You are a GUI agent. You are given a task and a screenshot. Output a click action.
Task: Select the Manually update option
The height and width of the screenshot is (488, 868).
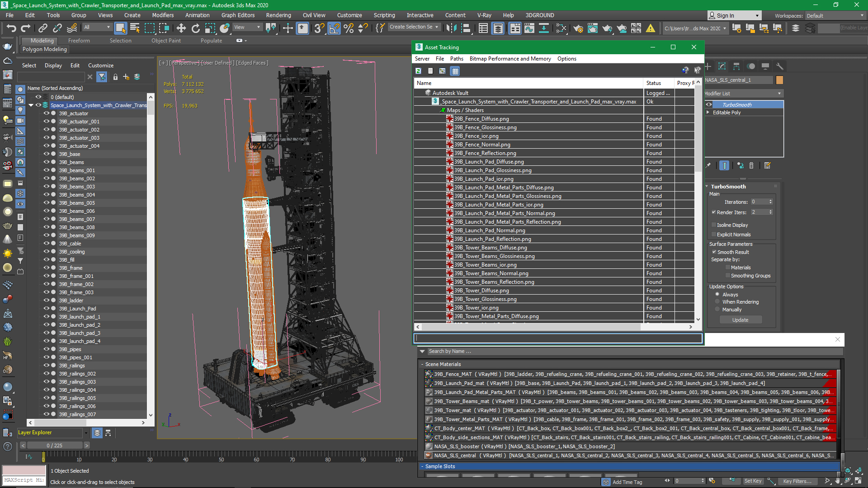717,309
